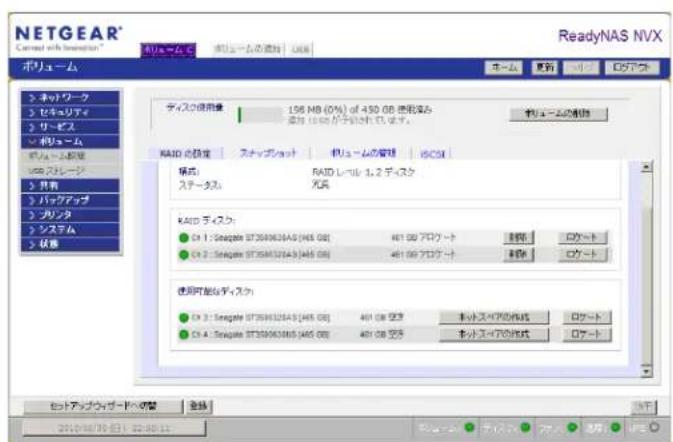Image resolution: width=673 pixels, height=442 pixels.
Task: Click ホットスペアの作成 for disk Ch 4
Action: point(494,334)
